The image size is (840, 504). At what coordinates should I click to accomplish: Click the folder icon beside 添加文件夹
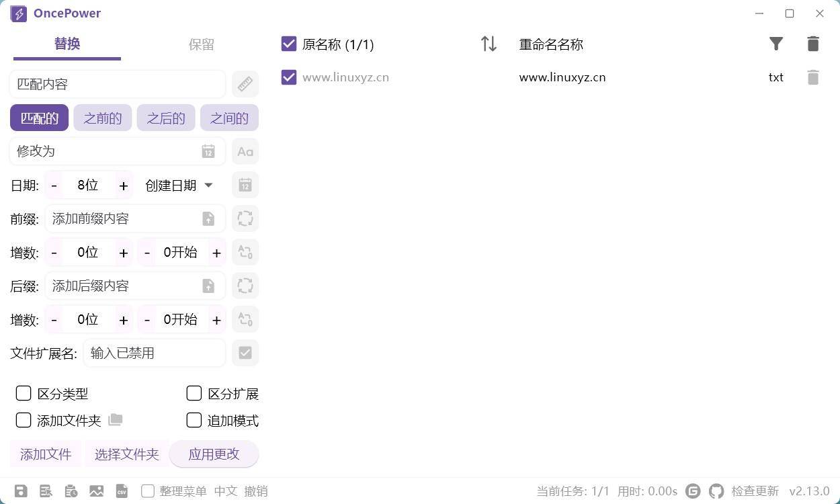tap(116, 419)
